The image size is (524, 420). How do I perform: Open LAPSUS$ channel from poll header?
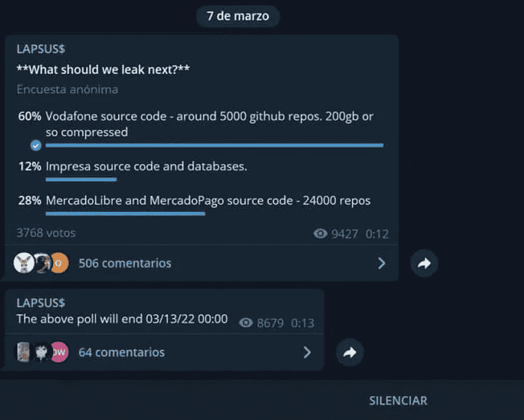[x=40, y=49]
